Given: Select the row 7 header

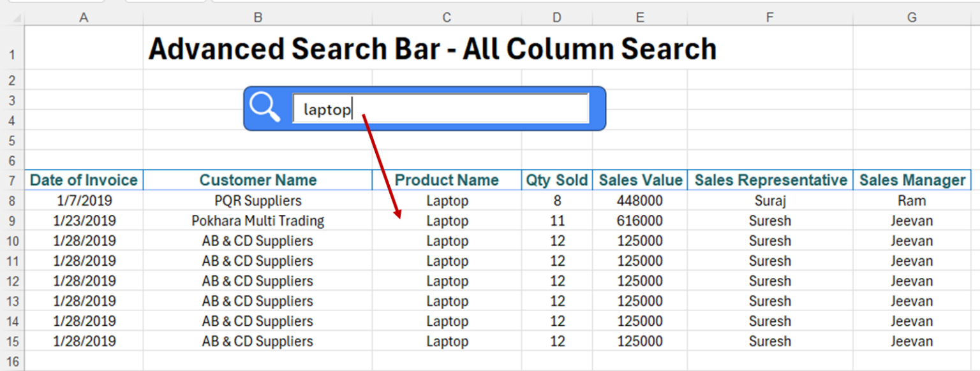Looking at the screenshot, I should coord(12,180).
